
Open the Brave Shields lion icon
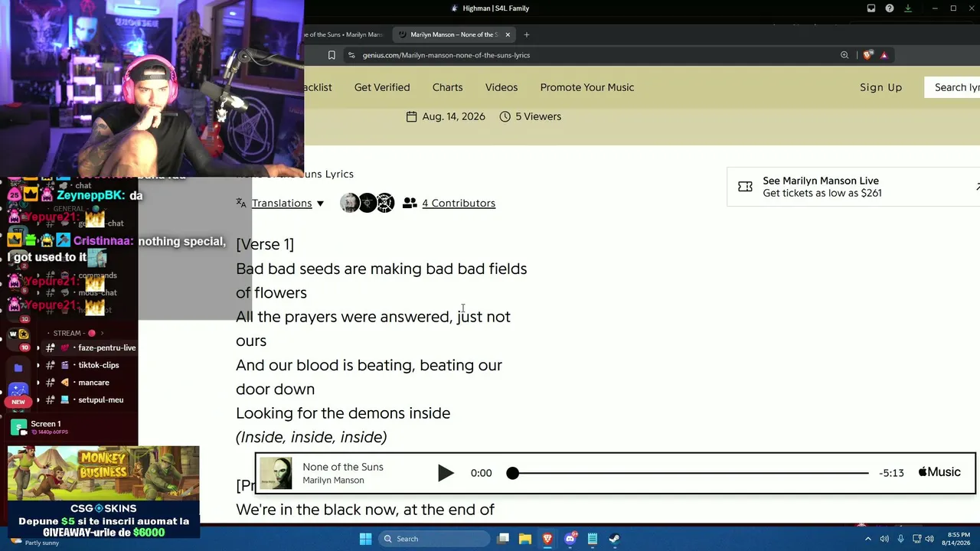(x=867, y=55)
